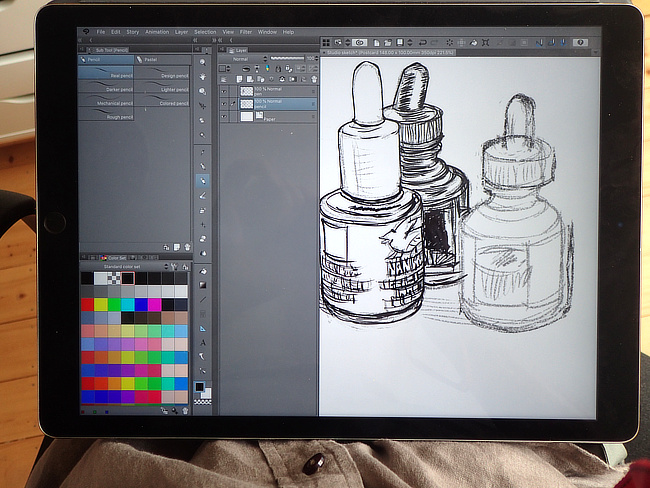Viewport: 650px width, 488px height.
Task: Toggle visibility of the pencil layer
Action: 224,103
